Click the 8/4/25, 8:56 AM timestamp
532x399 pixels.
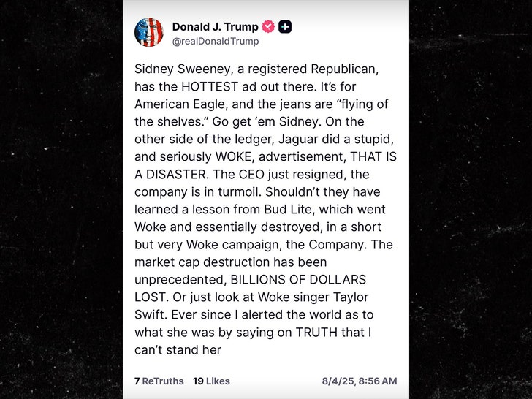click(360, 381)
